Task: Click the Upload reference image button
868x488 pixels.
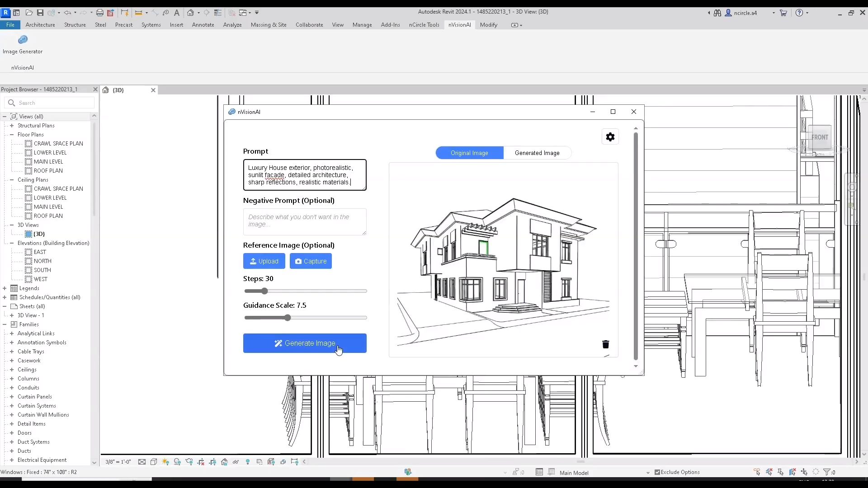Action: 264,261
